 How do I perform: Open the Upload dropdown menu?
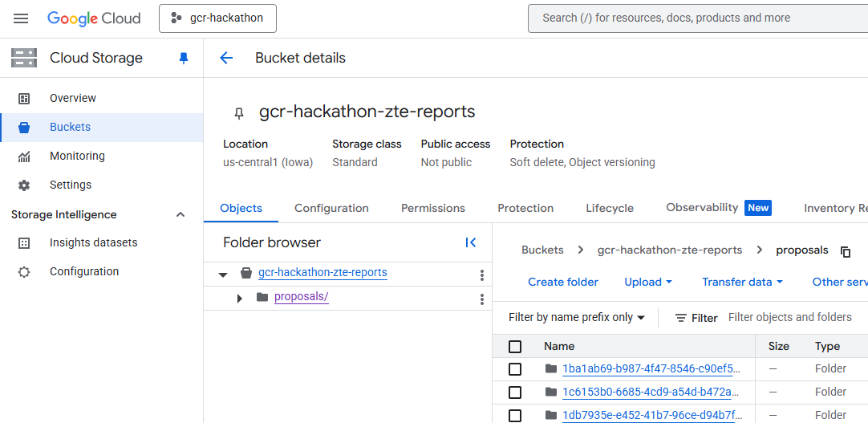(648, 282)
